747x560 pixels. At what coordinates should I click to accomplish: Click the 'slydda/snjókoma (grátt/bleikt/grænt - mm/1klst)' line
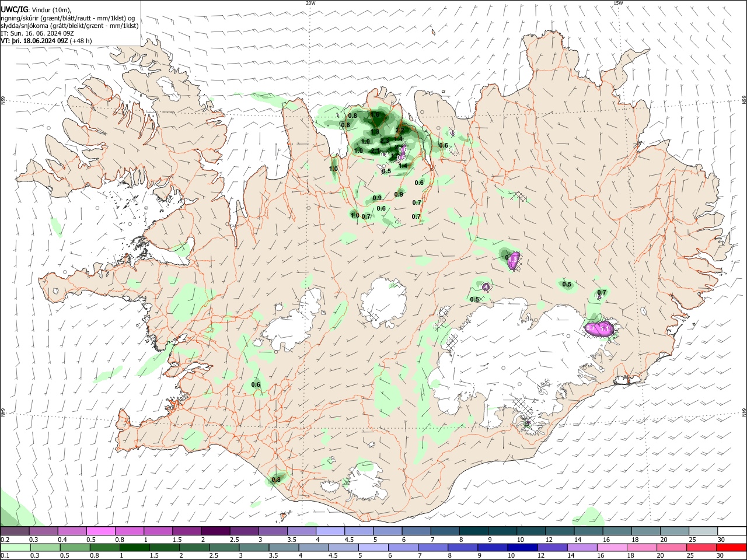pos(69,26)
